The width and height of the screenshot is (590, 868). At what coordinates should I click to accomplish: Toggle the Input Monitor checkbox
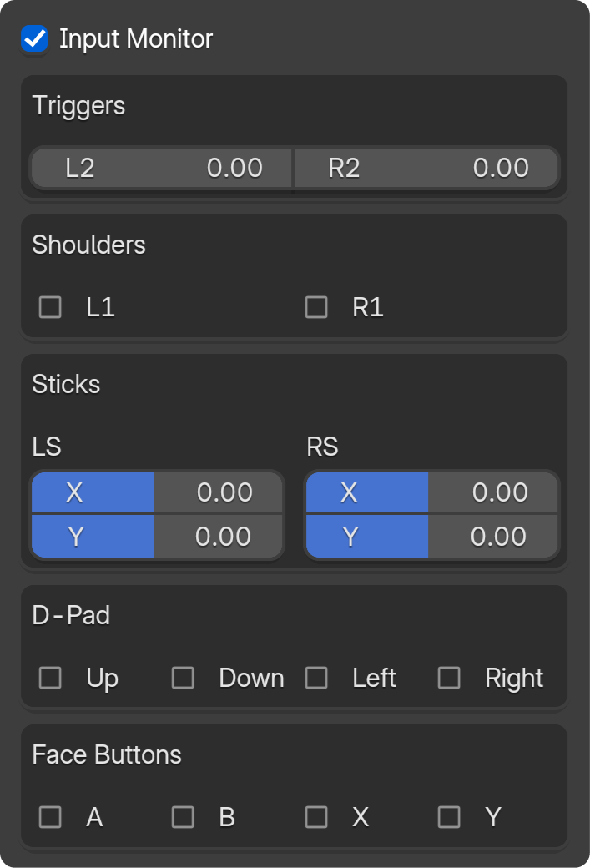pos(33,38)
